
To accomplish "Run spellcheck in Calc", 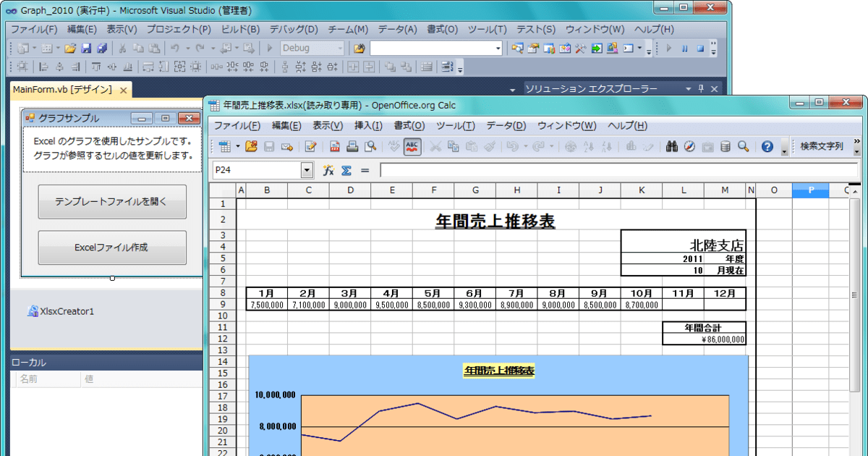I will (393, 145).
